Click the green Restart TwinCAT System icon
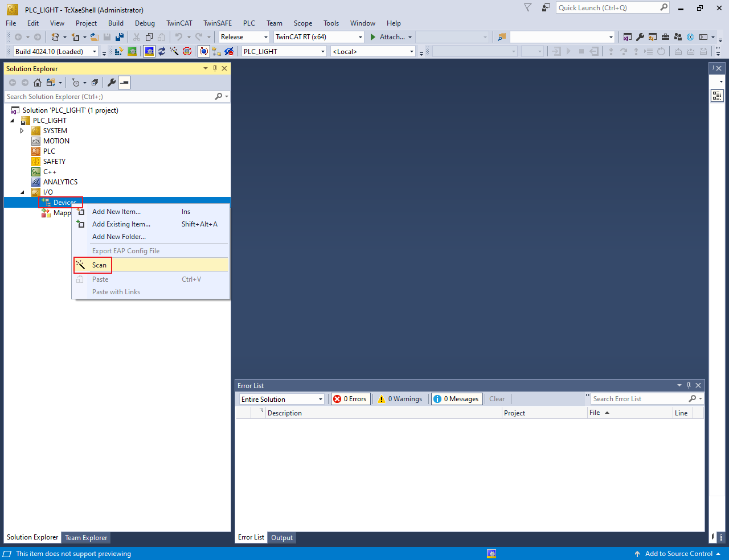 click(132, 51)
